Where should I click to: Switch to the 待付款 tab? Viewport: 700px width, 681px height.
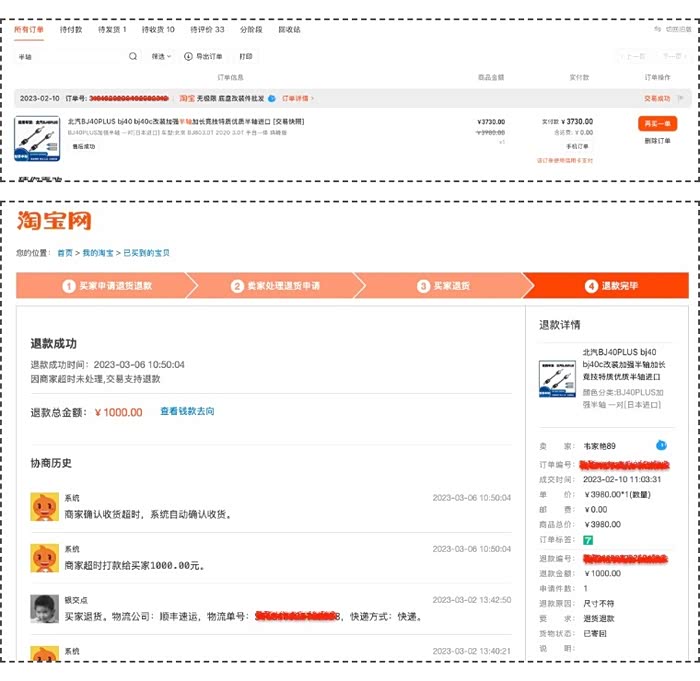pos(71,29)
